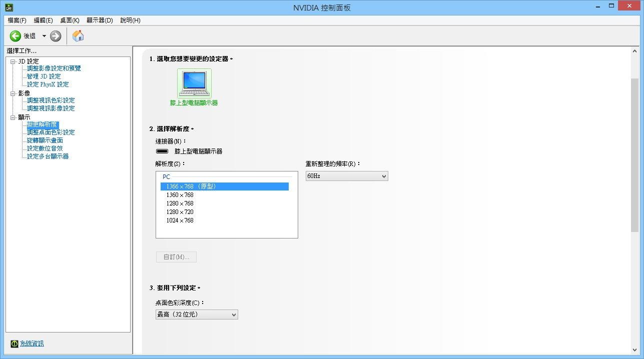Open the 編輯(E) menu
Screen dimensions: 644x359
[43, 20]
